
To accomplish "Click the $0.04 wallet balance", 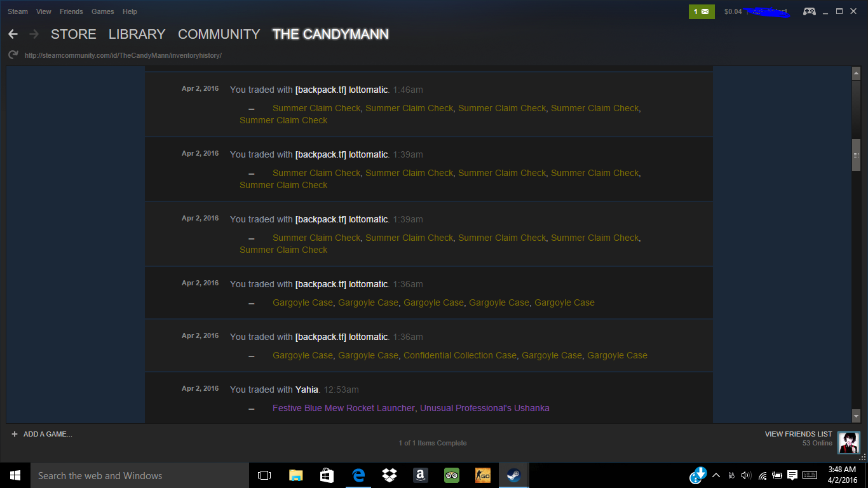I will [x=733, y=11].
